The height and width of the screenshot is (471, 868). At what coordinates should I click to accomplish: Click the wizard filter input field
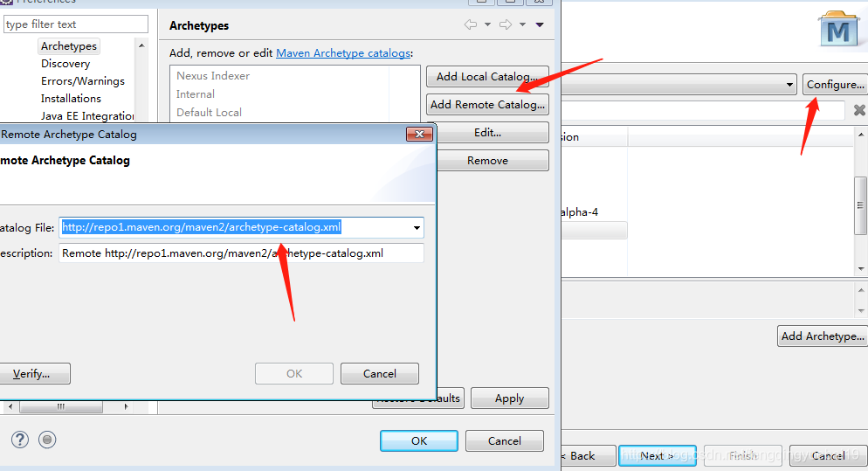click(703, 110)
